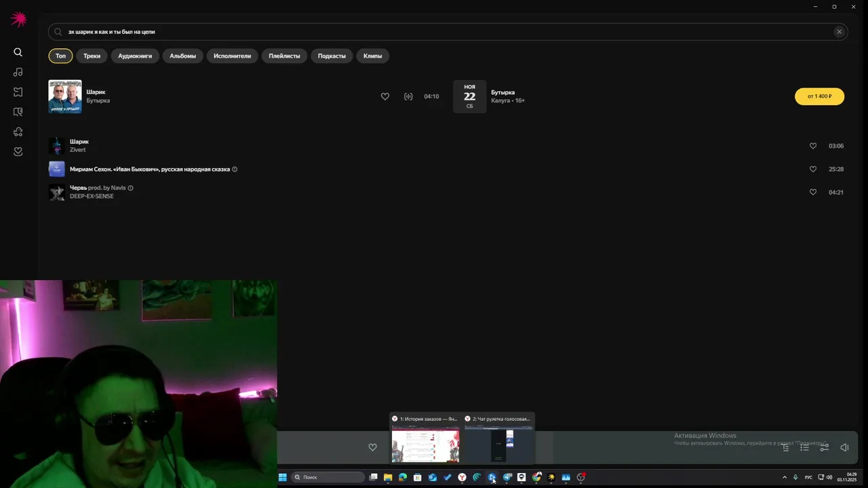Switch the РУС input language
Image resolution: width=868 pixels, height=488 pixels.
pos(808,477)
